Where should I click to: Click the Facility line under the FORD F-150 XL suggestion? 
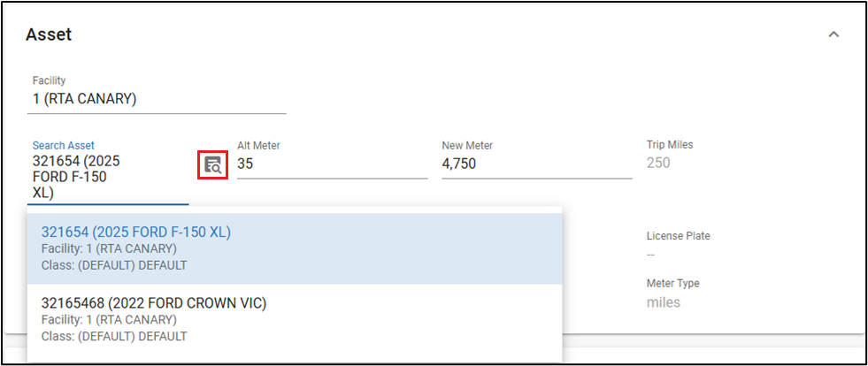coord(109,248)
